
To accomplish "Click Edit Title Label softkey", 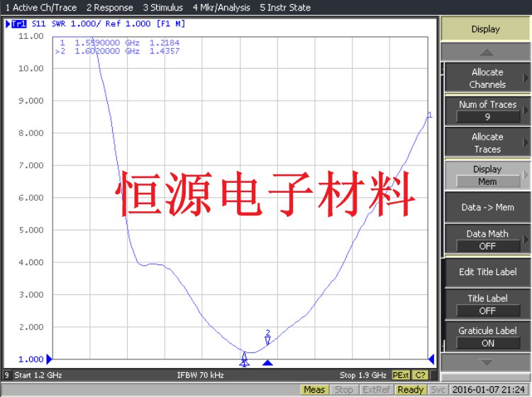I will (x=487, y=272).
